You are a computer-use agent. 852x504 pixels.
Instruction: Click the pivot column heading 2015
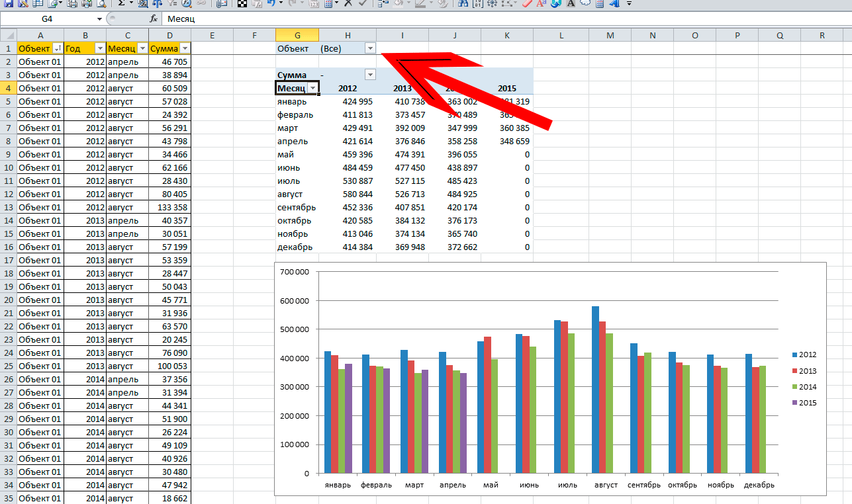tap(507, 88)
